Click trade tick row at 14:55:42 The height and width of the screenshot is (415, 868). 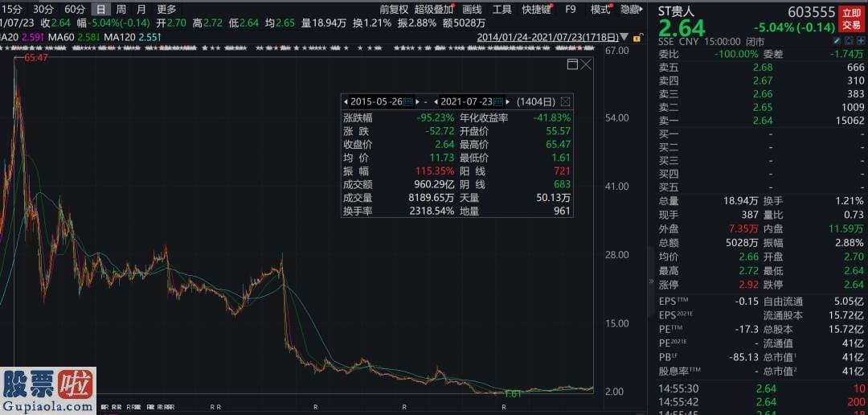[761, 401]
